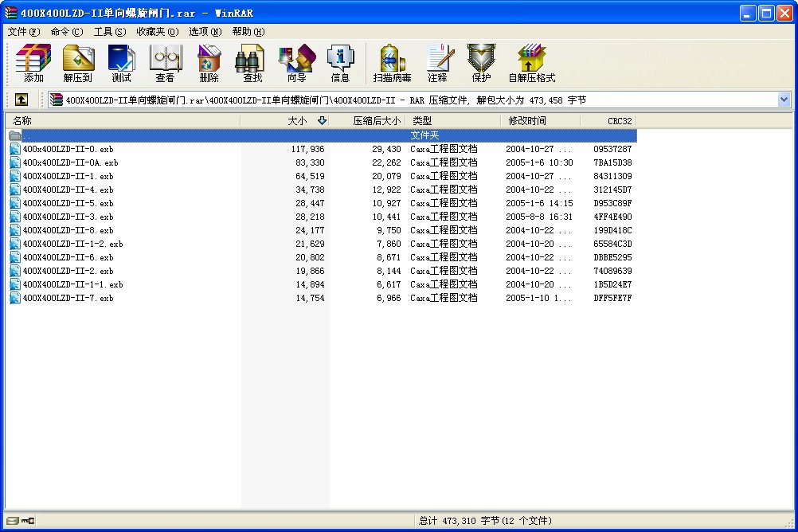Expand the archive path dropdown arrow

[x=784, y=100]
